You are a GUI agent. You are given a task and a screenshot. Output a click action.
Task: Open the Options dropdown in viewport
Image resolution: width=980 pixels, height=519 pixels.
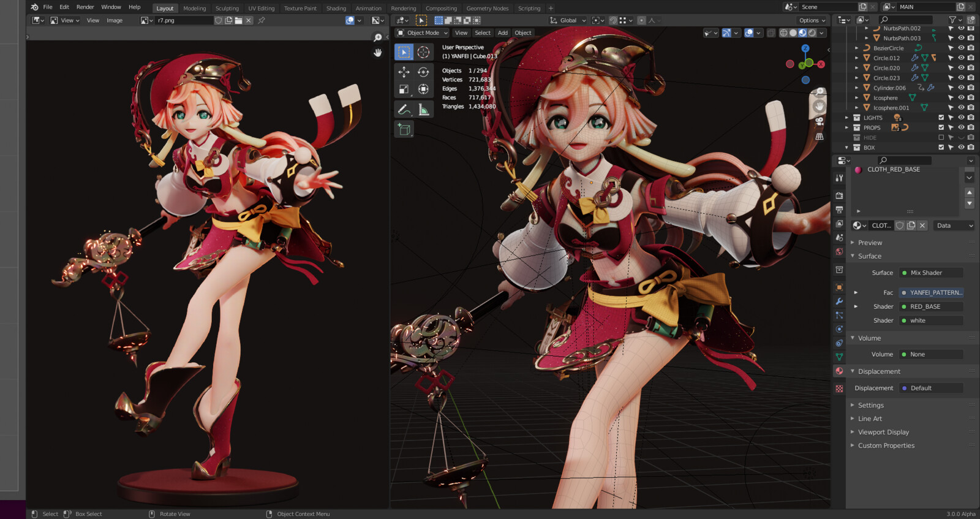(812, 20)
